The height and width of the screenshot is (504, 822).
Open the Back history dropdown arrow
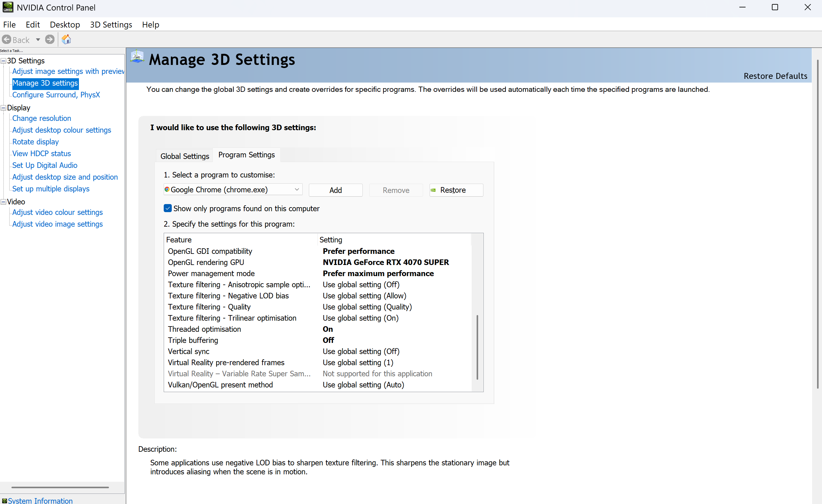coord(38,40)
